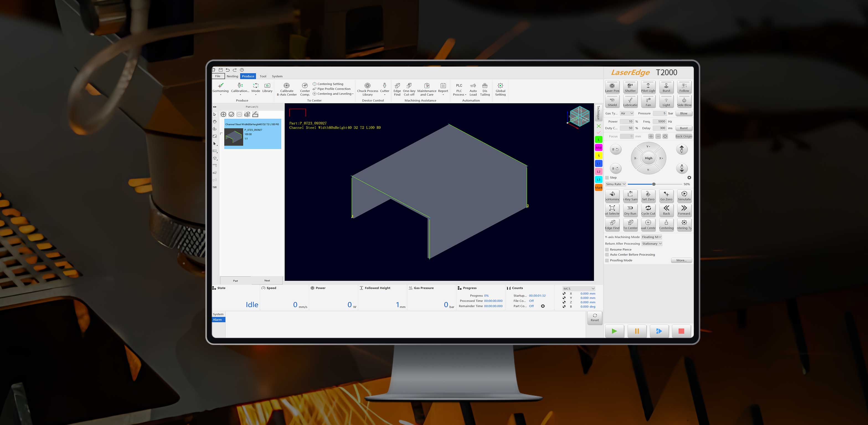Click the Cycle Cut icon
This screenshot has height=425, width=868.
648,210
